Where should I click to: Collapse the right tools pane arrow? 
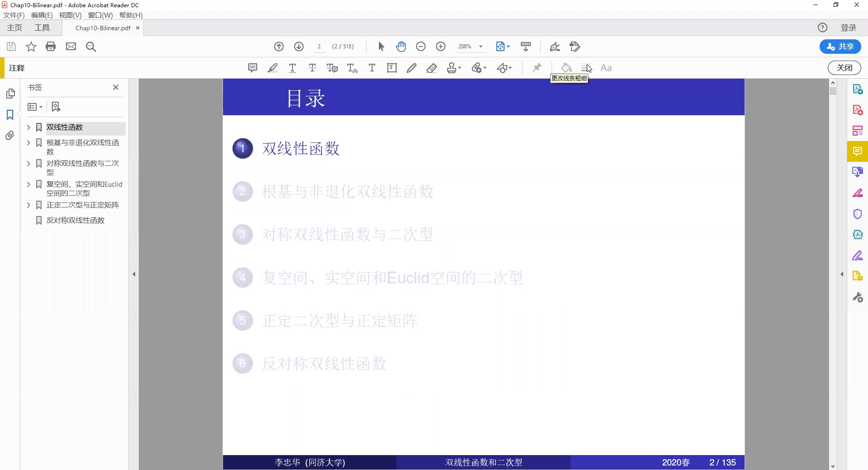click(842, 274)
